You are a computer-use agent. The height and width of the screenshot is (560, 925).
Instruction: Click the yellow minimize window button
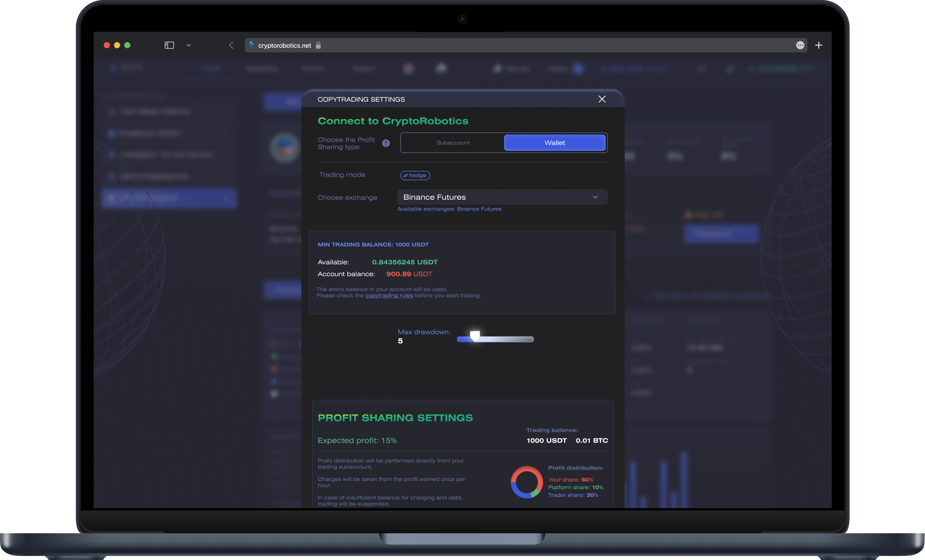pyautogui.click(x=117, y=45)
